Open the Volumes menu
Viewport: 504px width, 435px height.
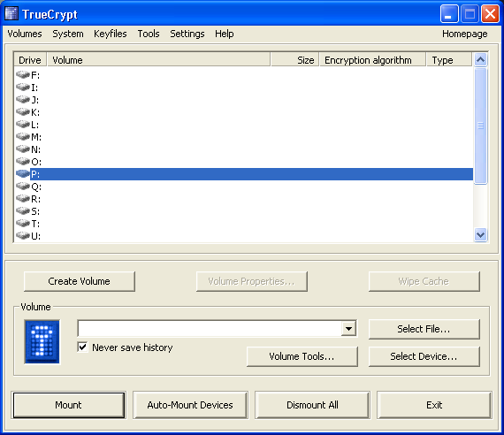25,34
